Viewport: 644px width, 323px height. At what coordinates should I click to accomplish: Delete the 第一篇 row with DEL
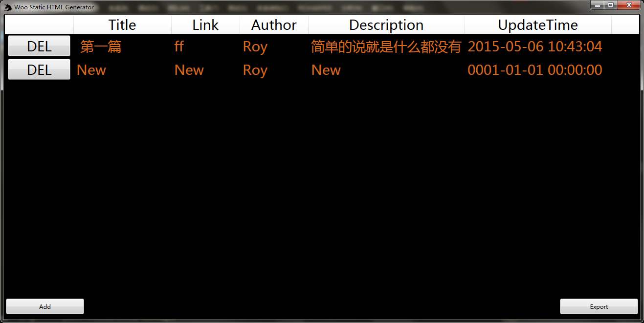pos(39,46)
